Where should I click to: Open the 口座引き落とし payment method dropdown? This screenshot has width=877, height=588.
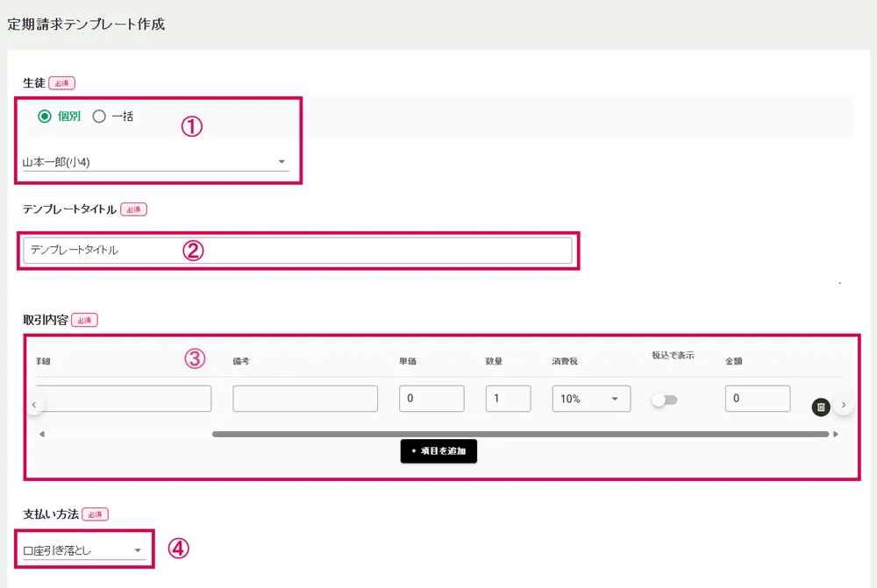[83, 550]
